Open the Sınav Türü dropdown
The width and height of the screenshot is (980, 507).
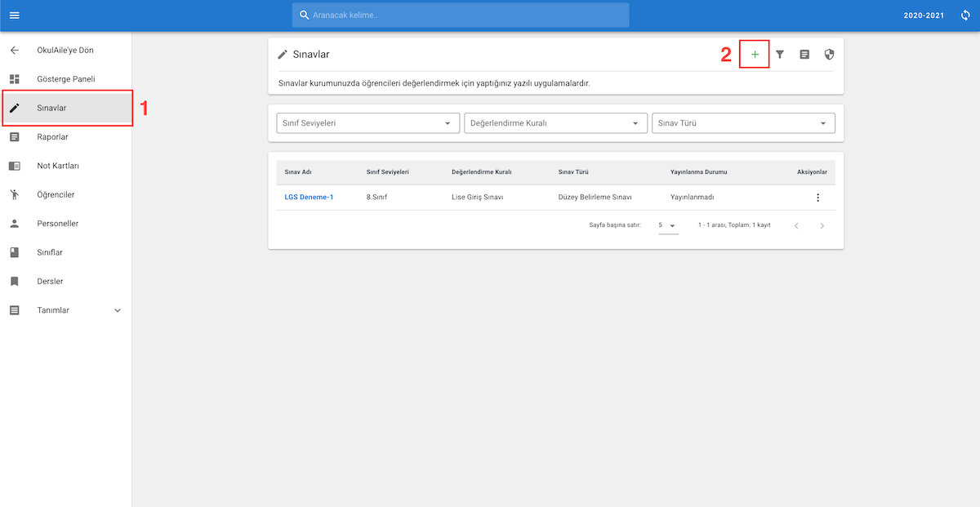[744, 123]
